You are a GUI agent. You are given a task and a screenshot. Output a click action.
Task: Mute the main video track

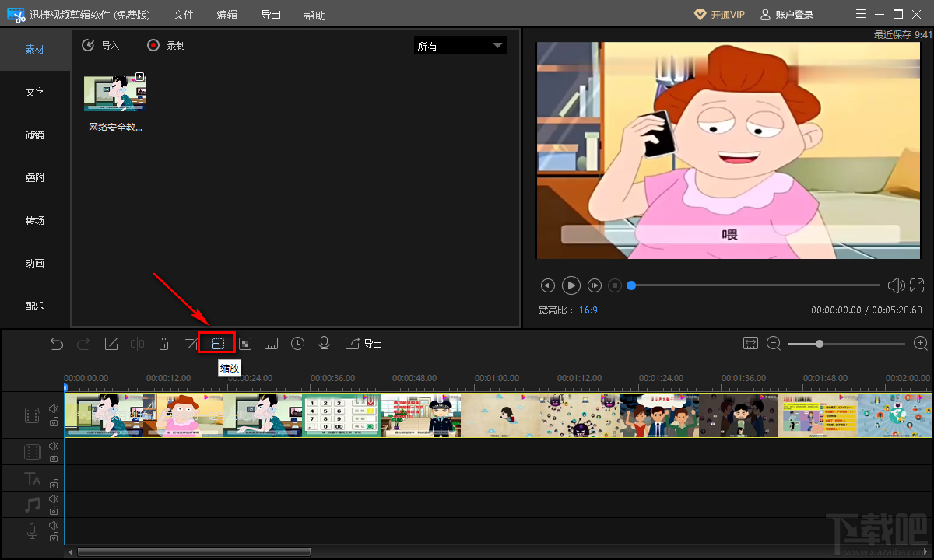[x=54, y=408]
